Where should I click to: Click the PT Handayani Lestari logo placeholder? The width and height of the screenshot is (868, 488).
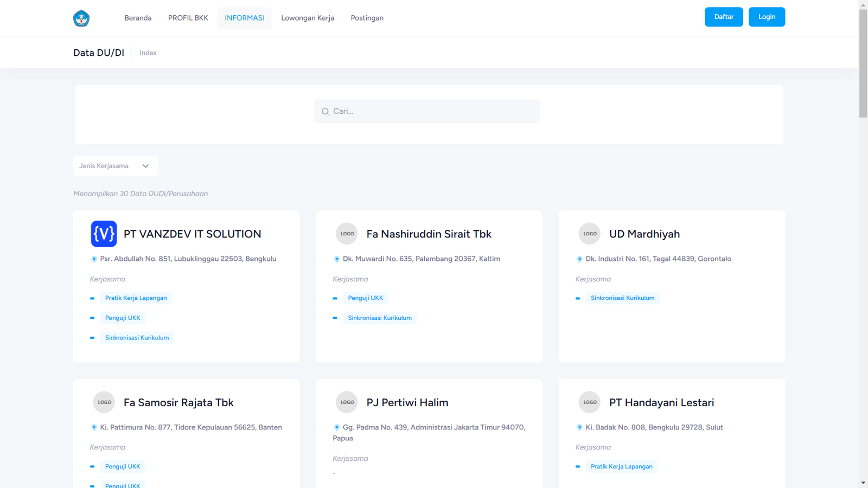pos(589,402)
